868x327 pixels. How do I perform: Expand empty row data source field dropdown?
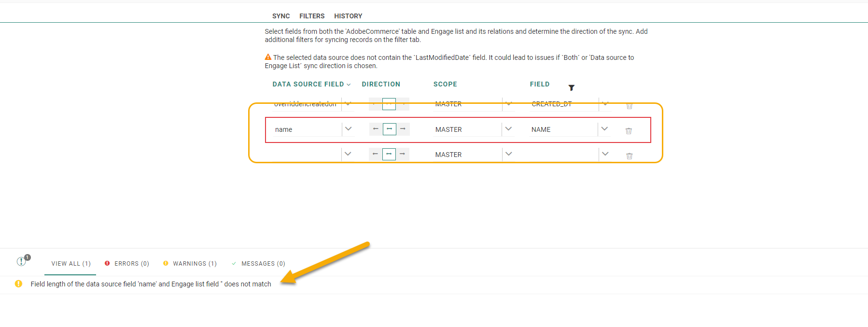[348, 154]
